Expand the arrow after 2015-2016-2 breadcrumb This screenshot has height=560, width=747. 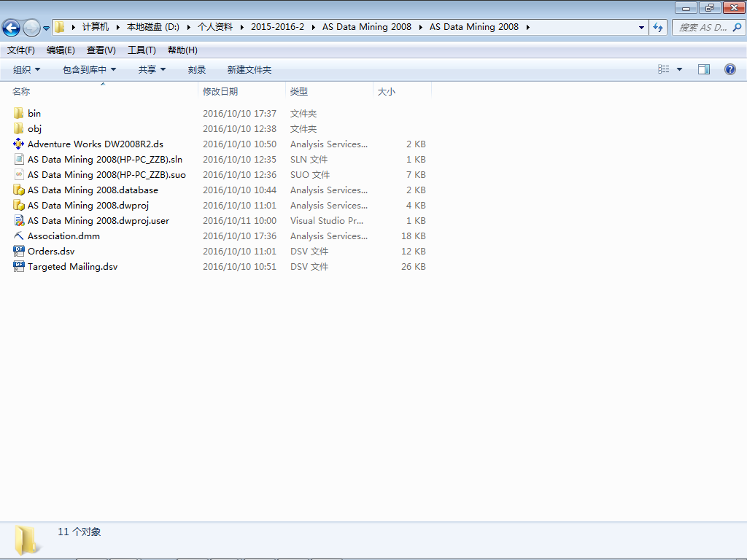point(314,27)
